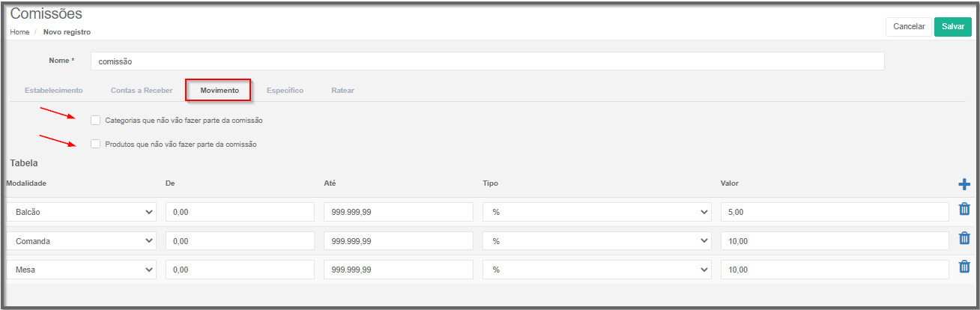Click the Valor field showing 5,00
This screenshot has width=980, height=310.
coord(835,212)
